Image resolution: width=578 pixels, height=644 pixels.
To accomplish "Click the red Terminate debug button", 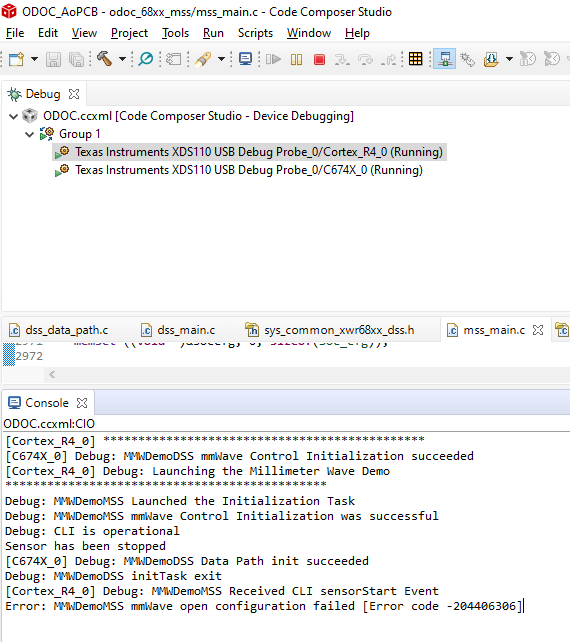I will click(x=319, y=60).
